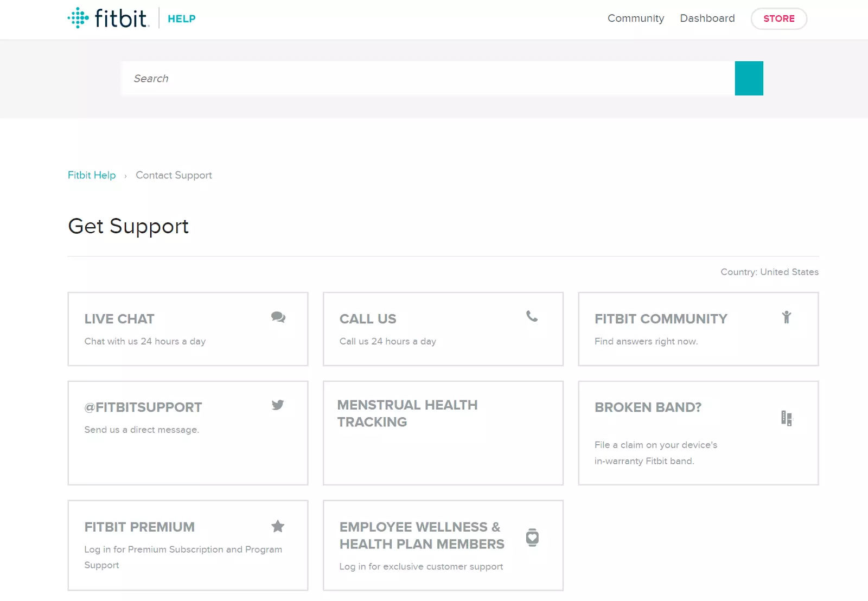868x601 pixels.
Task: Click the teal search magnifier button
Action: tap(749, 79)
